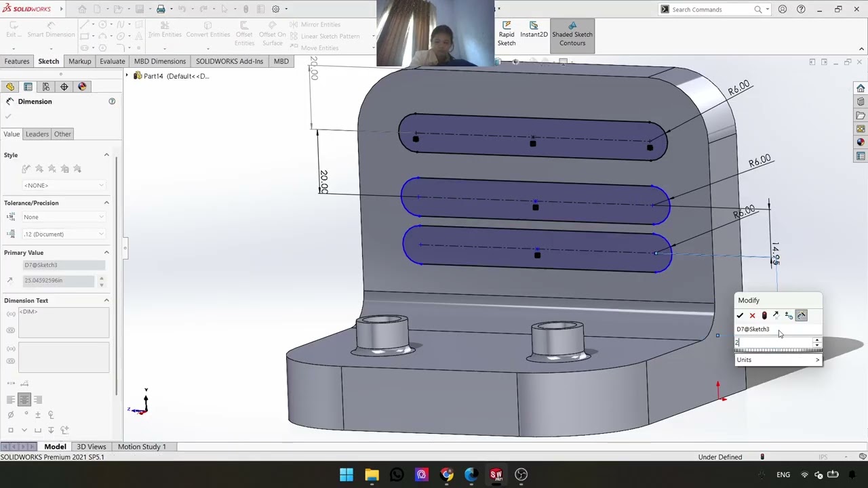Switch to the Model bottom tab
868x488 pixels.
[55, 447]
